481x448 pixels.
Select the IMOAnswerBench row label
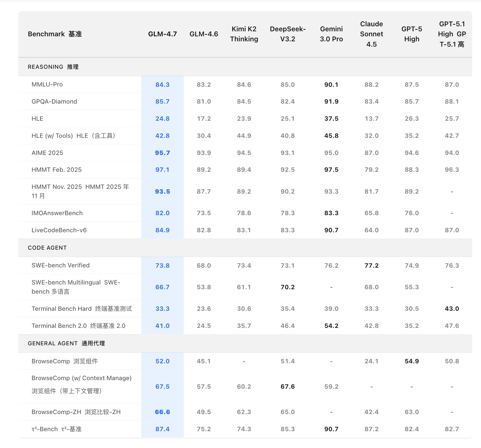point(57,213)
